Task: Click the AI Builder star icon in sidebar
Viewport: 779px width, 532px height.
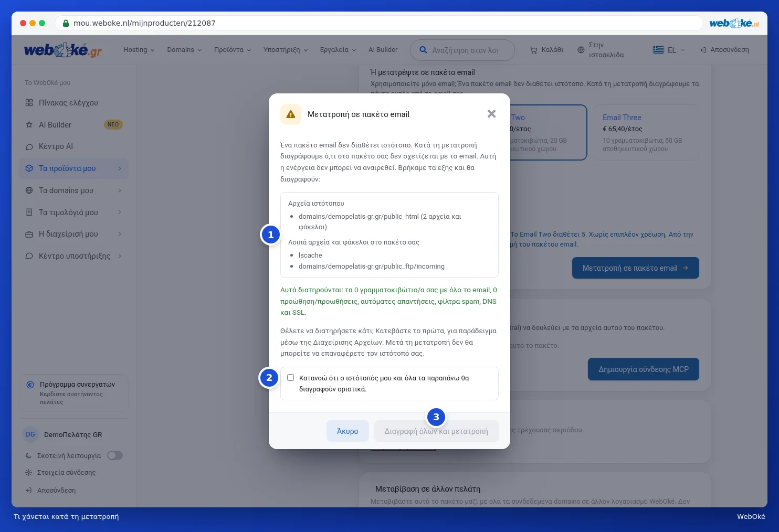Action: [x=29, y=125]
